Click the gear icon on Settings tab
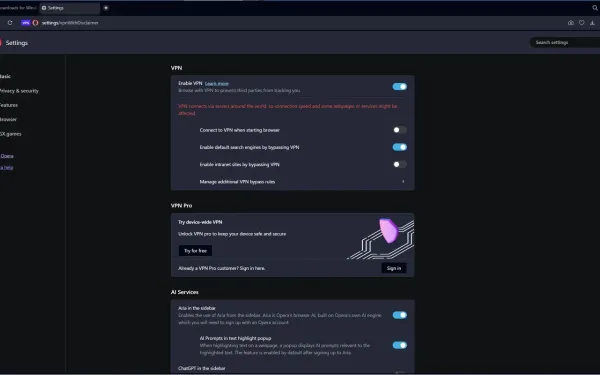Viewport: 600px width, 375px height. [x=44, y=8]
